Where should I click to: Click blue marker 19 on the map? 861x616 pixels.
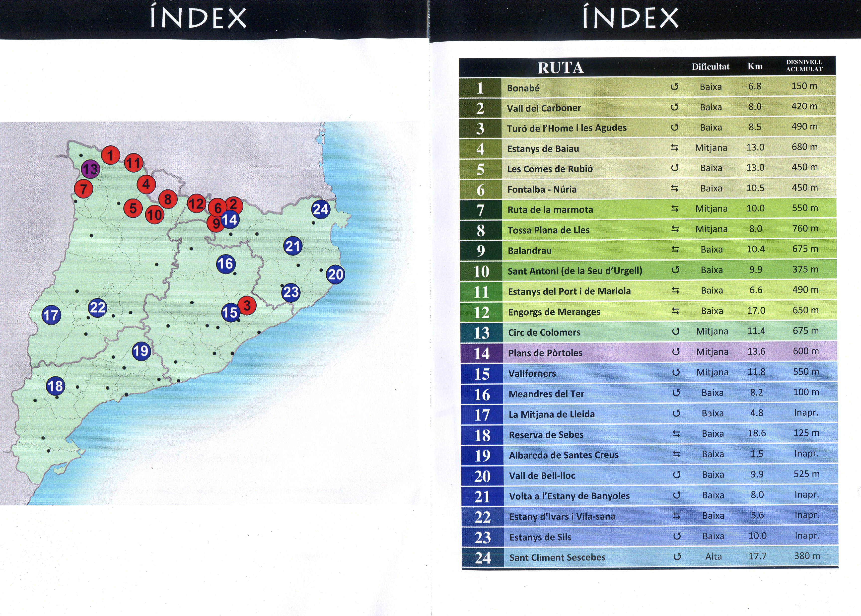point(141,351)
